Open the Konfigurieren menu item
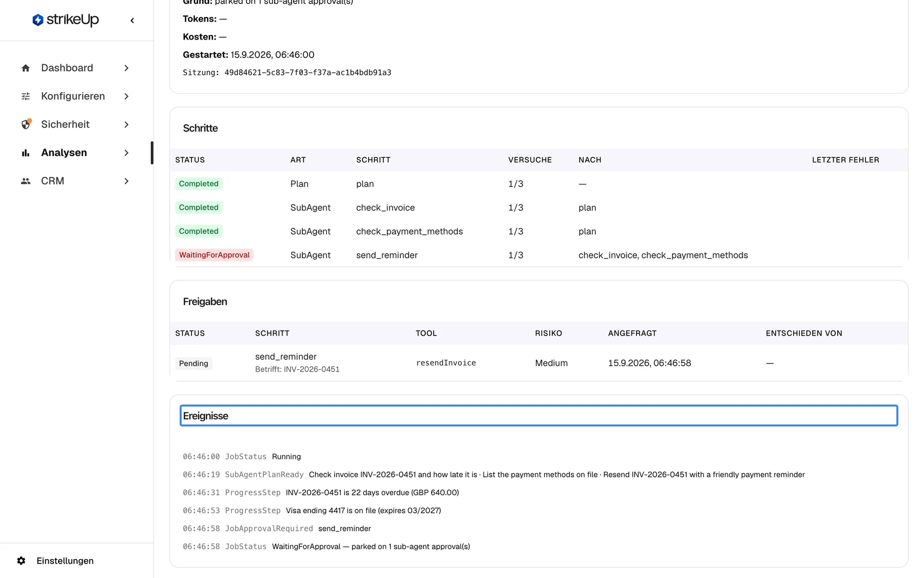Image resolution: width=924 pixels, height=578 pixels. (75, 96)
